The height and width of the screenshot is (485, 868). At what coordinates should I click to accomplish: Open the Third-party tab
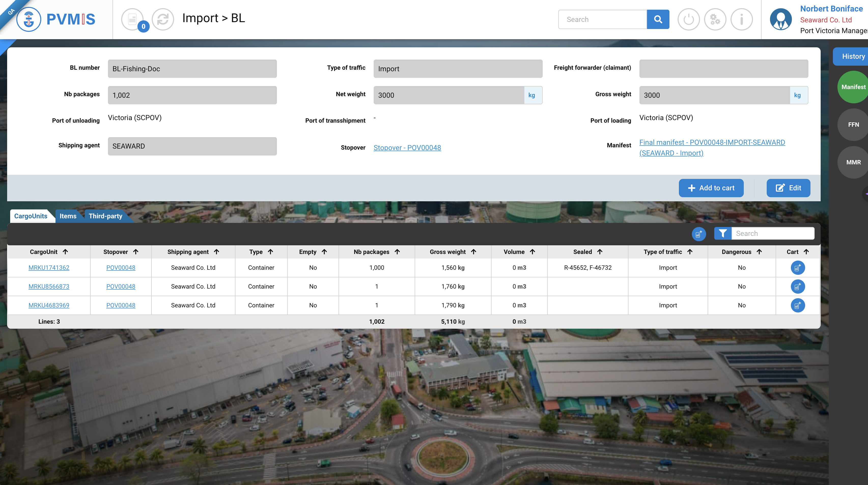[105, 216]
